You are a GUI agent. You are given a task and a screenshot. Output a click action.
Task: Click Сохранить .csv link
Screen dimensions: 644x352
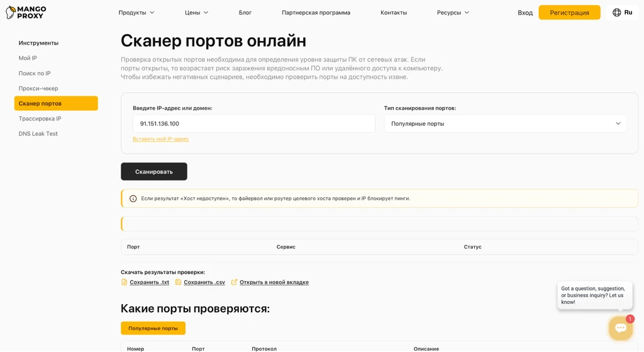coord(204,282)
